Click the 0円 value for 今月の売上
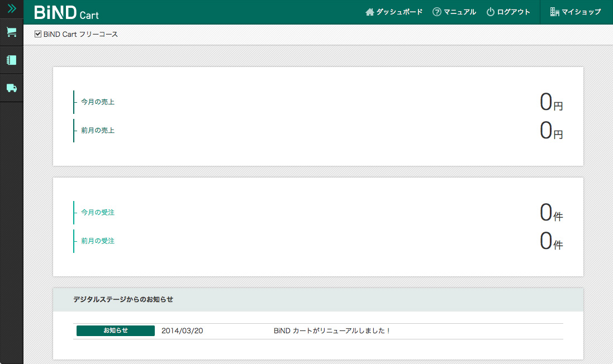 click(x=551, y=102)
